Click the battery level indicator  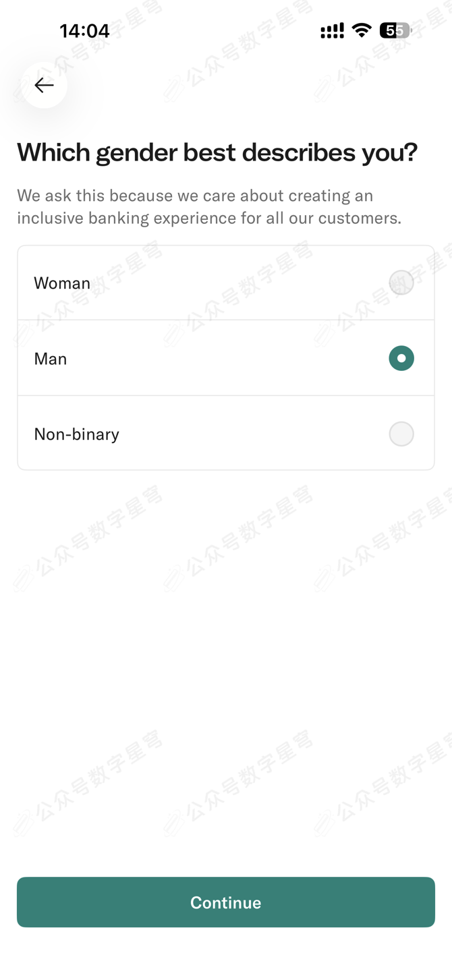click(395, 30)
